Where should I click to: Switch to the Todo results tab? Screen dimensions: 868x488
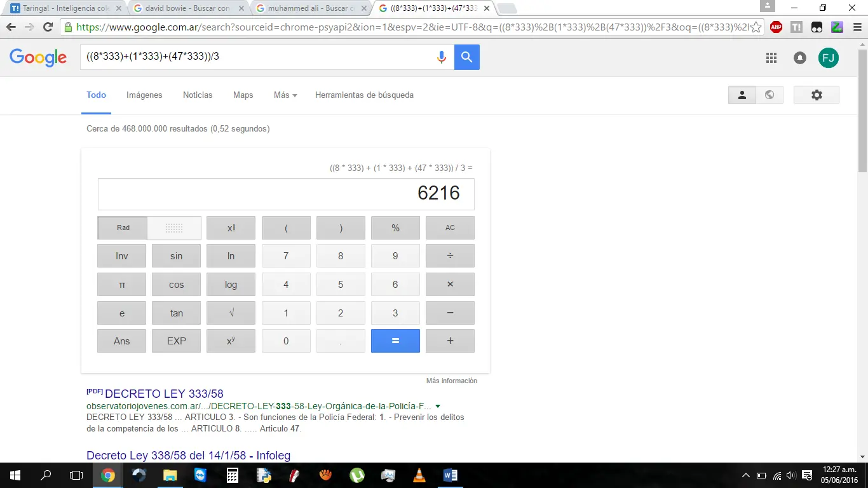click(x=97, y=95)
